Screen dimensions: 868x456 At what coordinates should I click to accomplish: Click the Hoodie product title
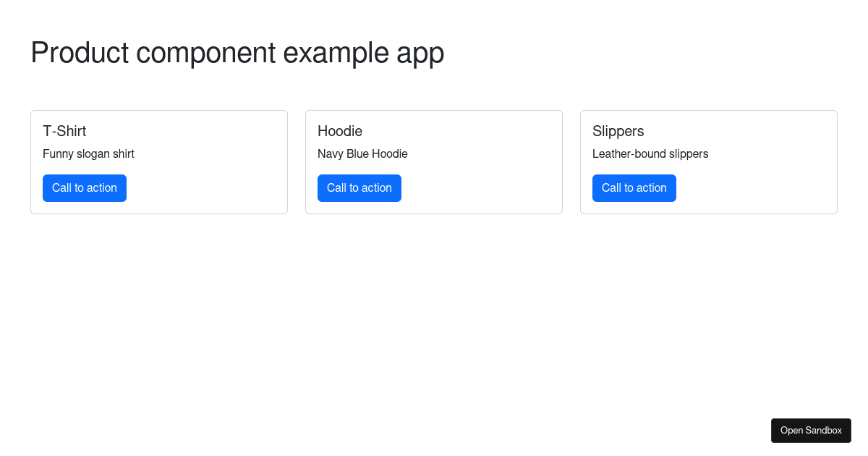click(340, 131)
